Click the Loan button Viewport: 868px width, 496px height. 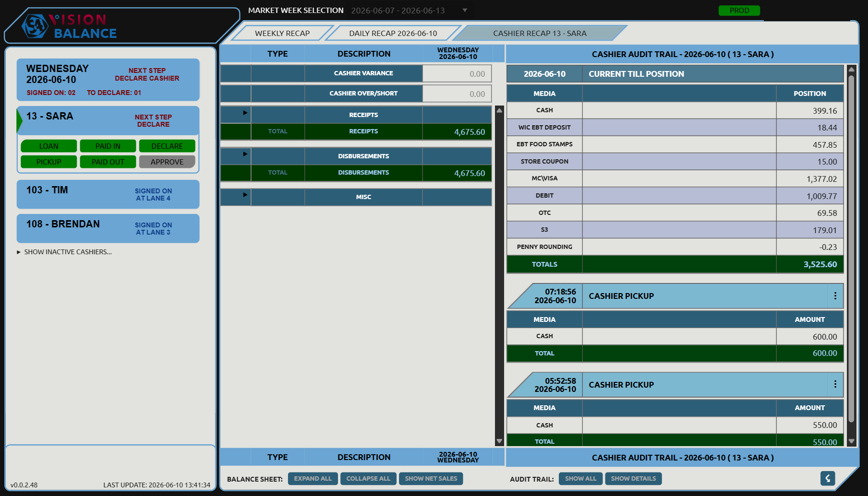[49, 146]
